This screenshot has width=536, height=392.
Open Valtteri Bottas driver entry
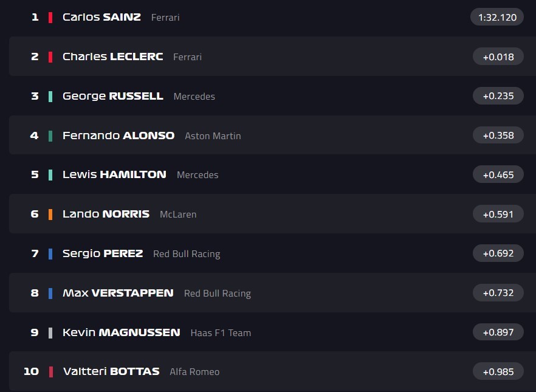click(111, 371)
